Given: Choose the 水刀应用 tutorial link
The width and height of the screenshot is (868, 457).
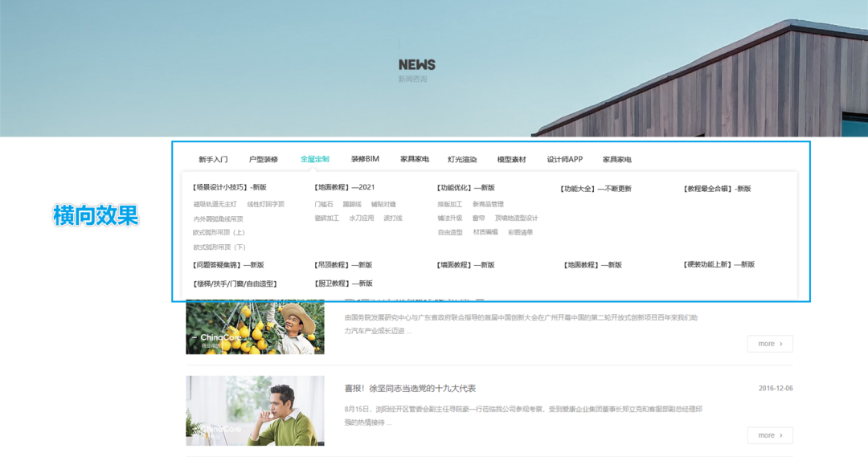Looking at the screenshot, I should pos(362,218).
